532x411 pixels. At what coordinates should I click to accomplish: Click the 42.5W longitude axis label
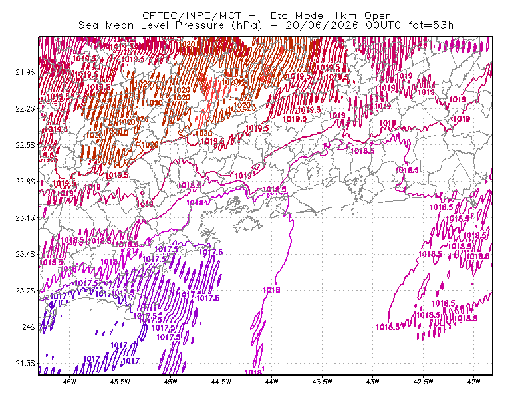423,382
